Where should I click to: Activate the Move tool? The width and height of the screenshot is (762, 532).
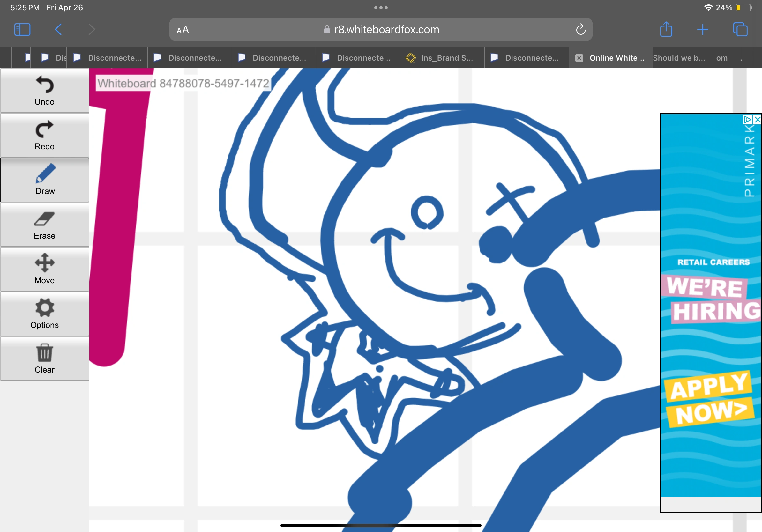pyautogui.click(x=44, y=269)
